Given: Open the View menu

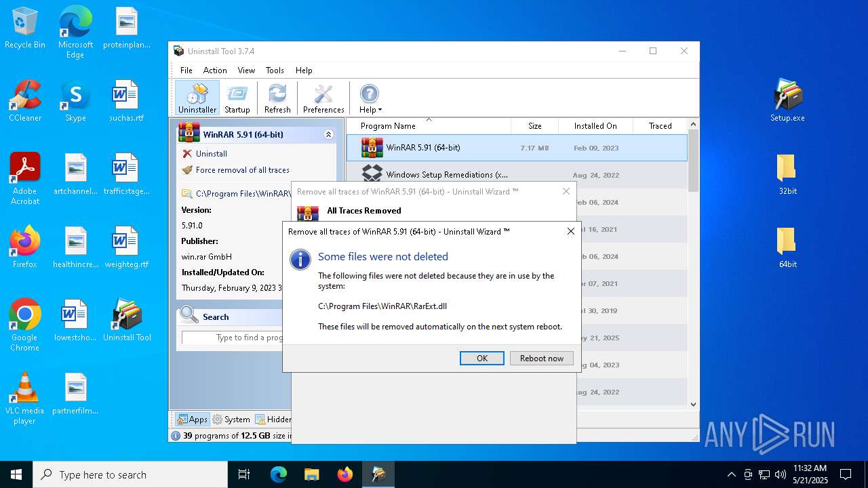Looking at the screenshot, I should tap(246, 70).
